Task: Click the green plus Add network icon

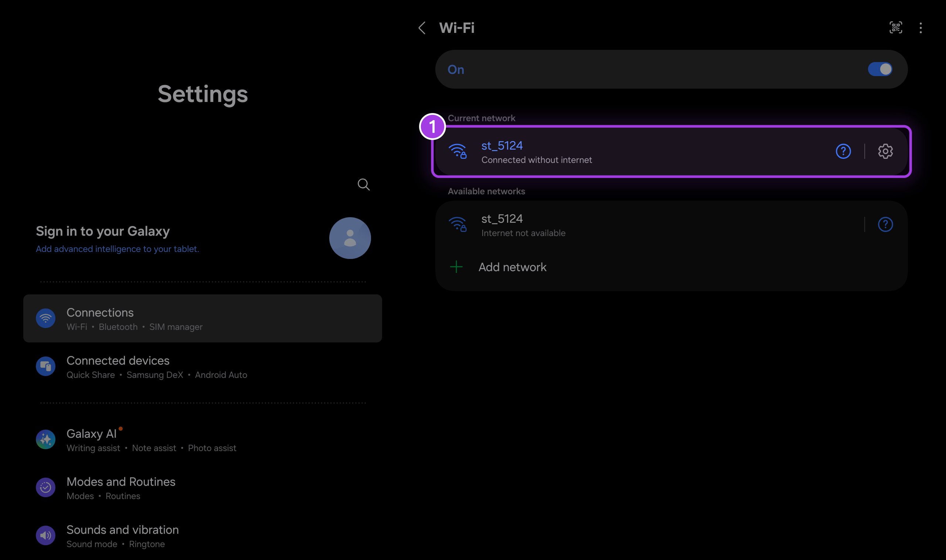Action: click(456, 267)
